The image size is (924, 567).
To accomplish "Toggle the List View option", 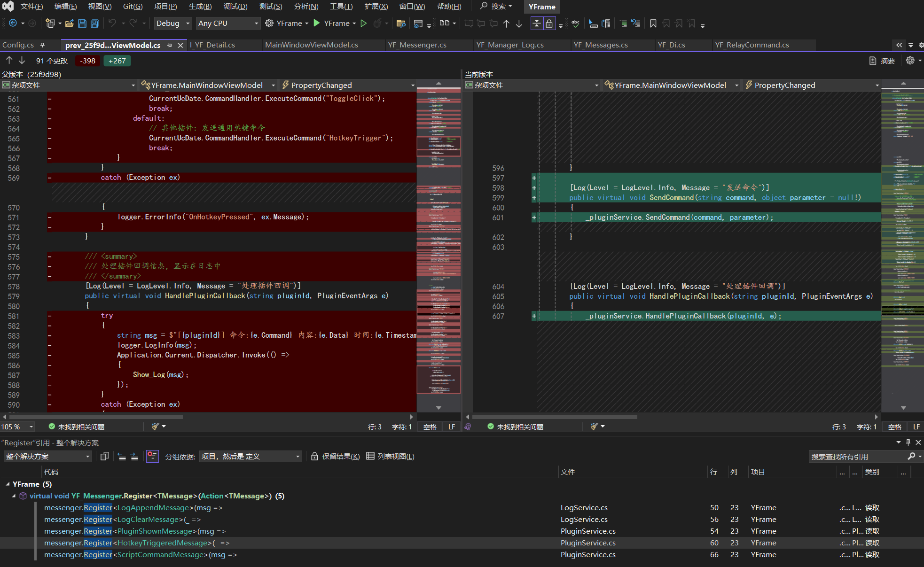I will pyautogui.click(x=390, y=456).
